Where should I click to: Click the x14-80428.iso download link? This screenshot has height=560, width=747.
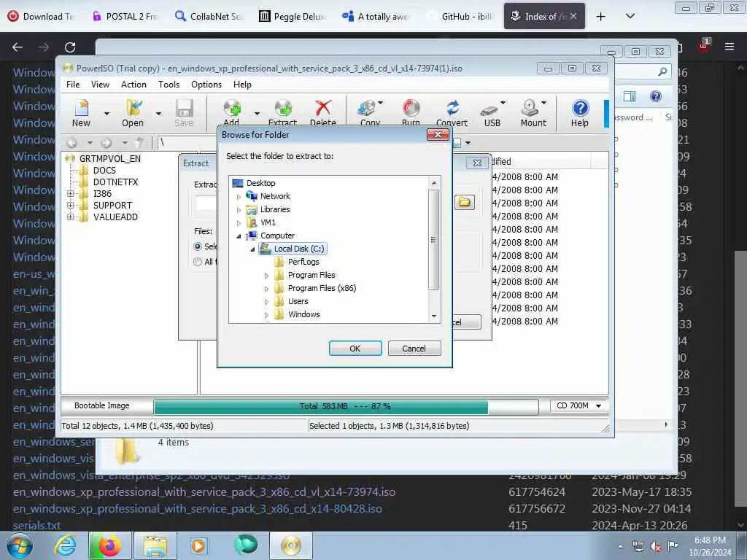click(197, 508)
